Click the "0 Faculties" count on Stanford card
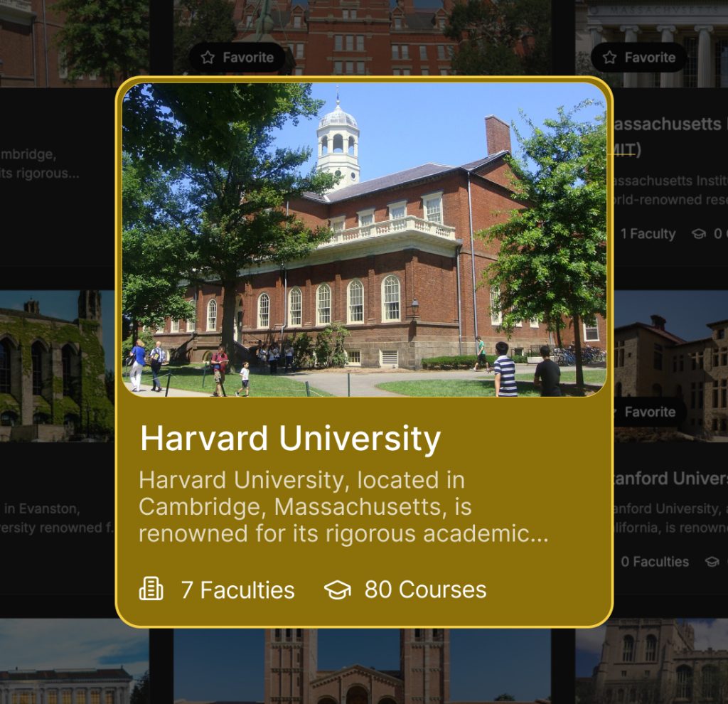The width and height of the screenshot is (728, 704). pyautogui.click(x=655, y=562)
